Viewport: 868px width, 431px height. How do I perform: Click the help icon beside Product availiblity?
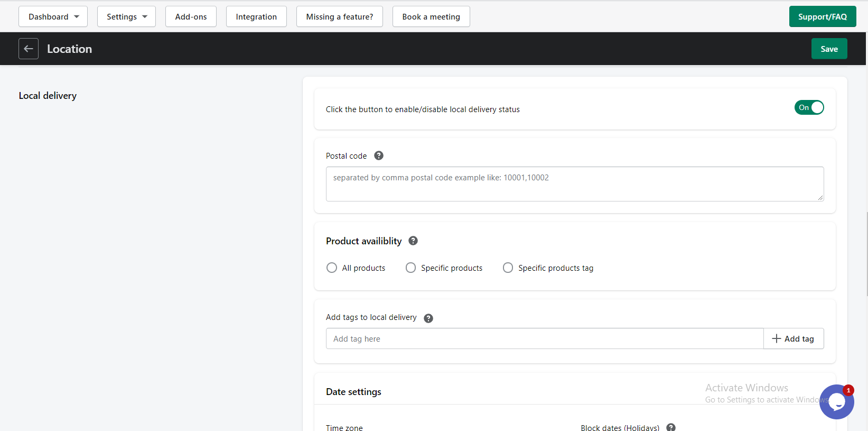pos(413,241)
